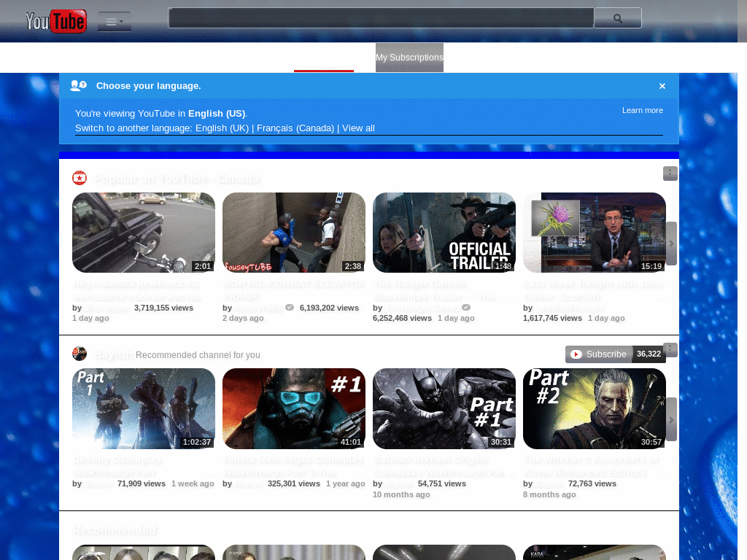Open the My Subscriptions tab
Image resolution: width=747 pixels, height=560 pixels.
409,58
